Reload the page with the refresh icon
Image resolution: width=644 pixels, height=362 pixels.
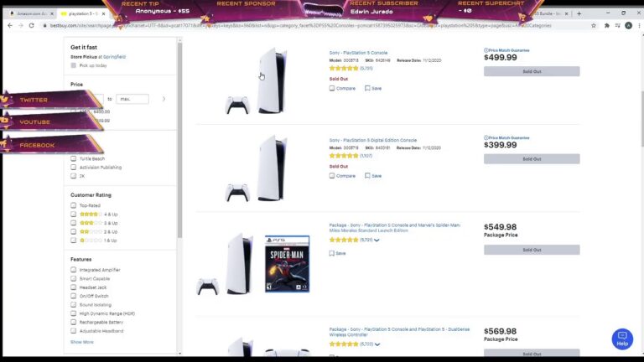(32, 25)
